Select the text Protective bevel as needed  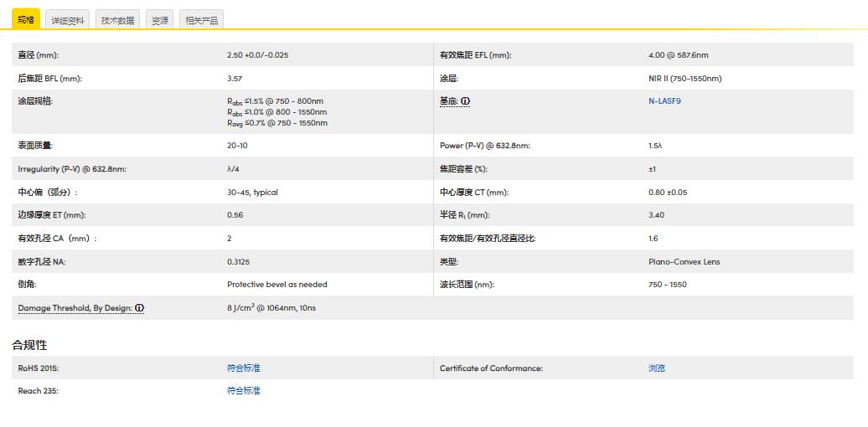pyautogui.click(x=276, y=285)
